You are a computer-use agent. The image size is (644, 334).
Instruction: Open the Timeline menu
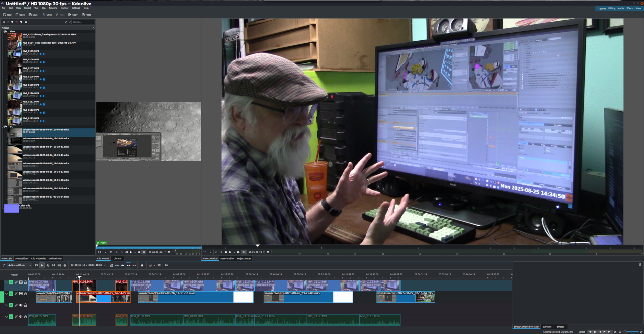pyautogui.click(x=53, y=8)
